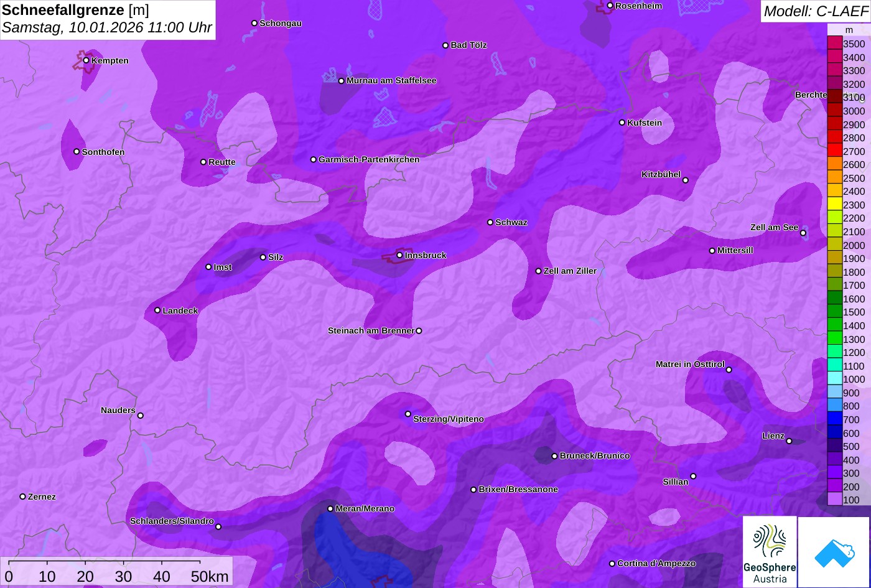
Task: Click the Imst marker dot
Action: [208, 267]
